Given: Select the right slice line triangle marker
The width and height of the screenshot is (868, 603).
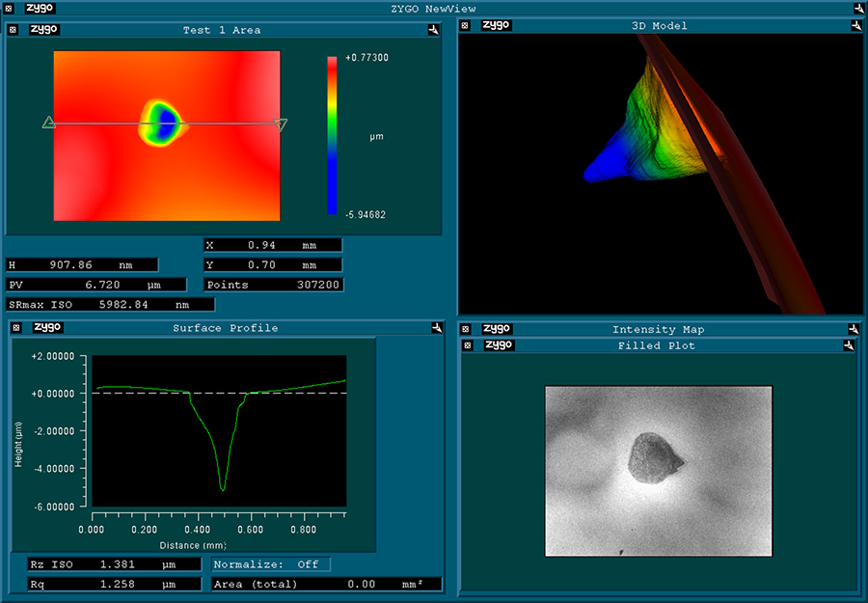Looking at the screenshot, I should (x=281, y=123).
